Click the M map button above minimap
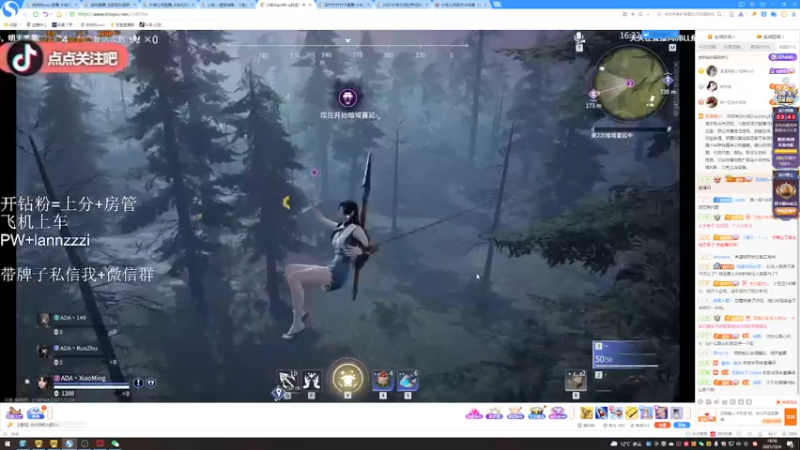800x450 pixels. (672, 47)
